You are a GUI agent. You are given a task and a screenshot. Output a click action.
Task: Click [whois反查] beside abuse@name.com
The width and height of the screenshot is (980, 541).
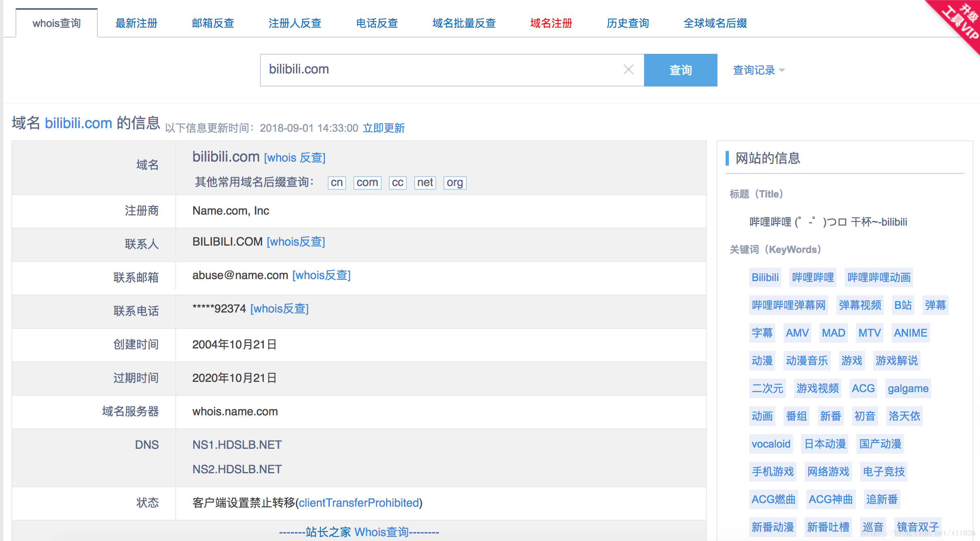click(x=321, y=275)
